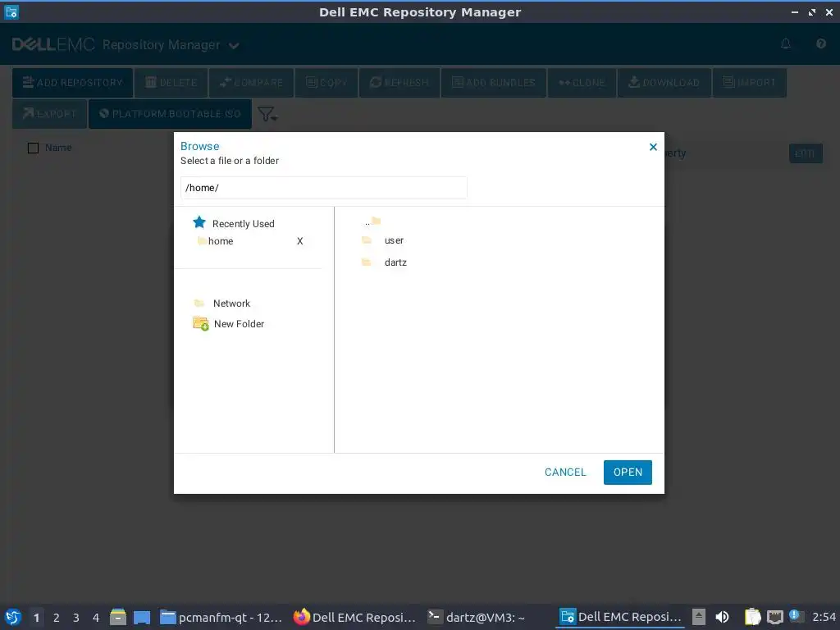Image resolution: width=840 pixels, height=630 pixels.
Task: Click the Add Bundles toolbar button
Action: coord(493,83)
